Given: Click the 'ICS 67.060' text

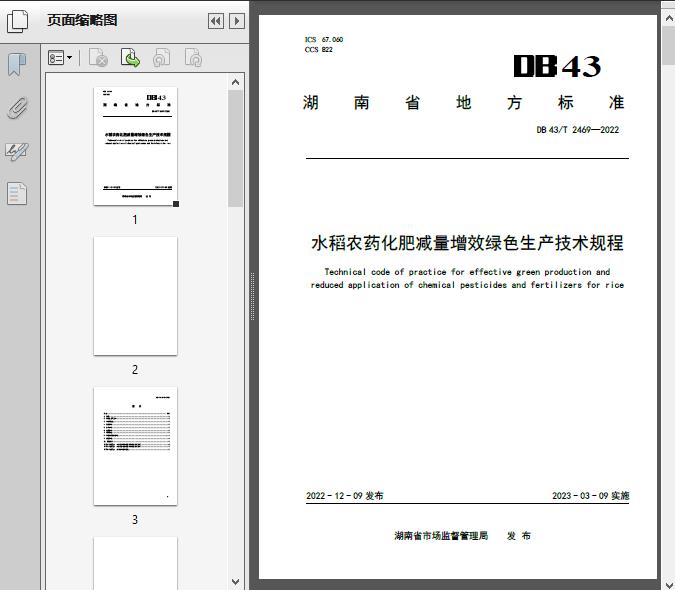Looking at the screenshot, I should (324, 39).
